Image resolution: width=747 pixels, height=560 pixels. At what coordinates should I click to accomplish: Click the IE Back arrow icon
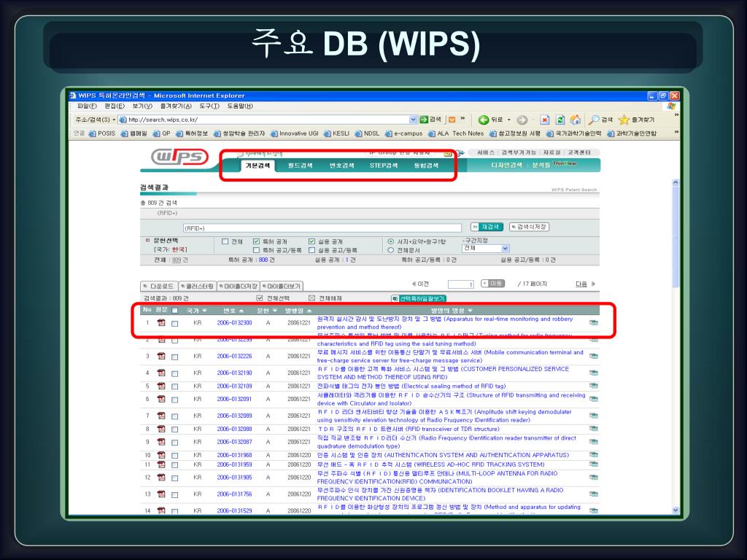point(484,120)
